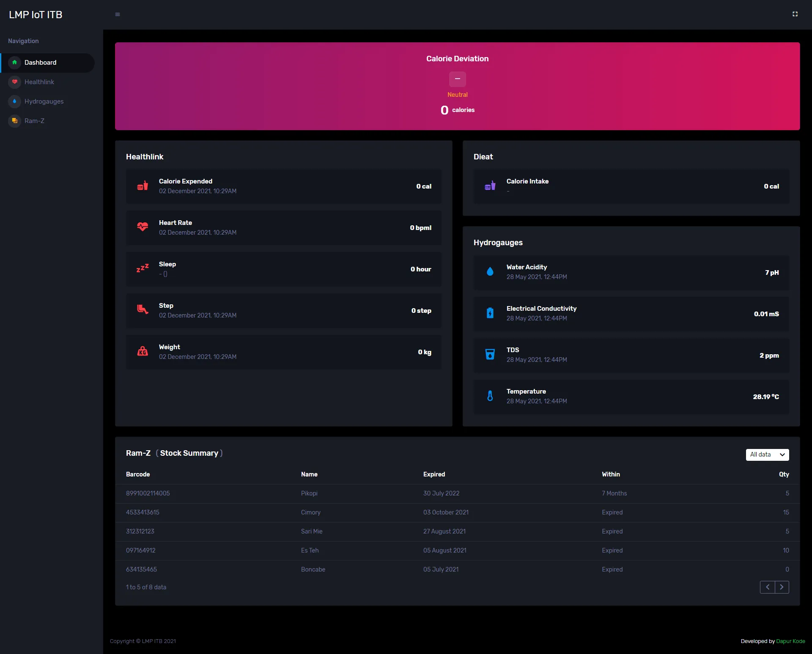
Task: Click the Neutral minus indicator button
Action: coord(457,79)
